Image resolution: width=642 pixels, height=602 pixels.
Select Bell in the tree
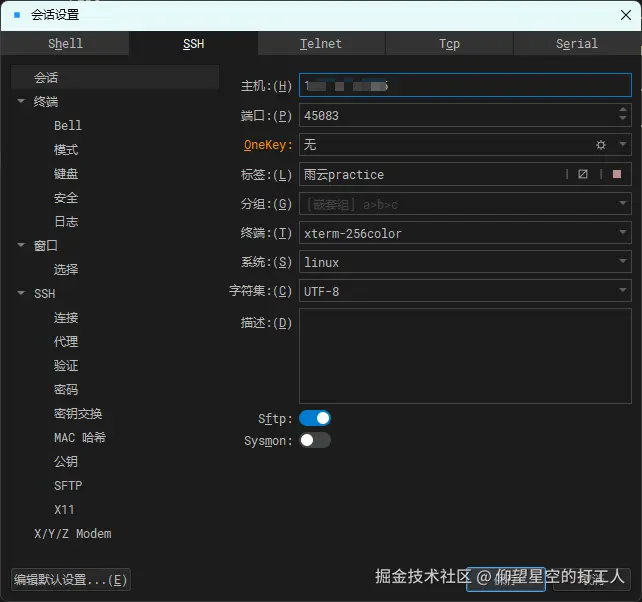click(x=68, y=125)
